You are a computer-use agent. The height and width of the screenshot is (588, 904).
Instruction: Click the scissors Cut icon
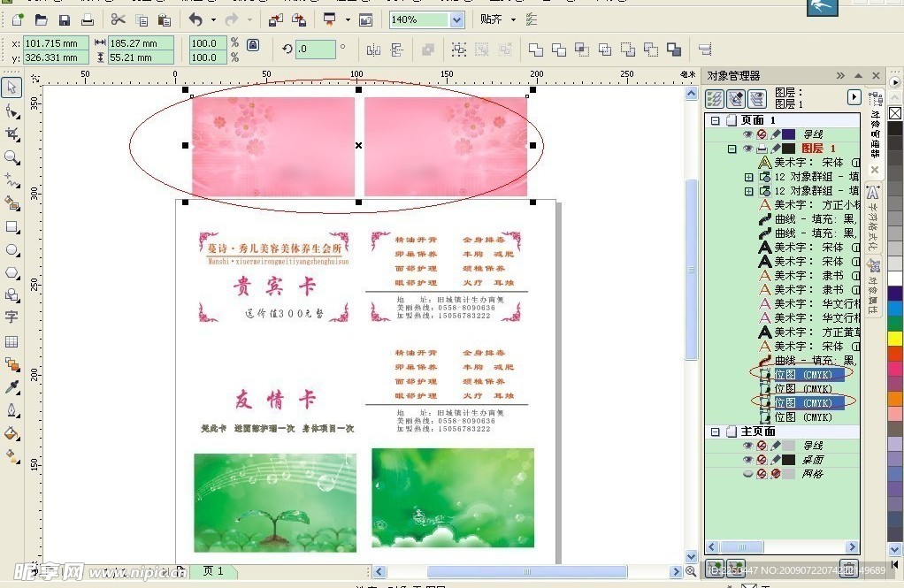point(118,19)
